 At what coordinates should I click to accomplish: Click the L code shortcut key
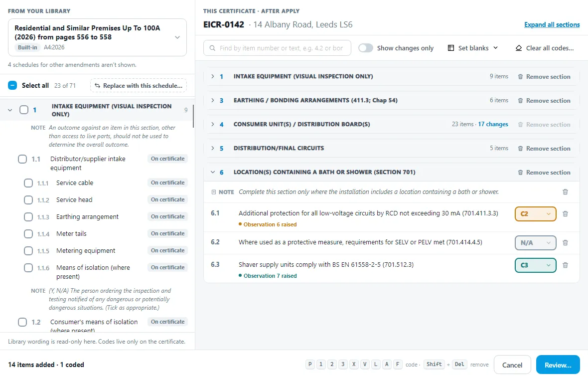[x=376, y=365]
